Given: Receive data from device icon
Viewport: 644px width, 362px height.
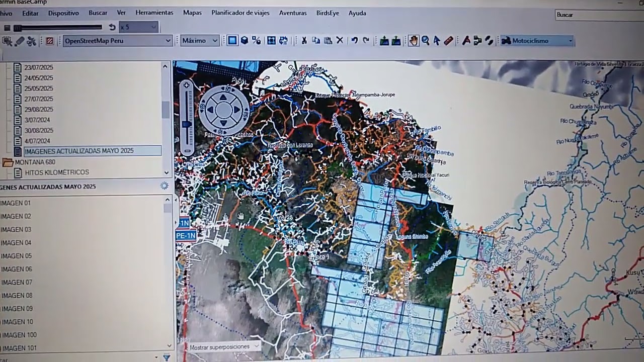Looking at the screenshot, I should (x=396, y=41).
